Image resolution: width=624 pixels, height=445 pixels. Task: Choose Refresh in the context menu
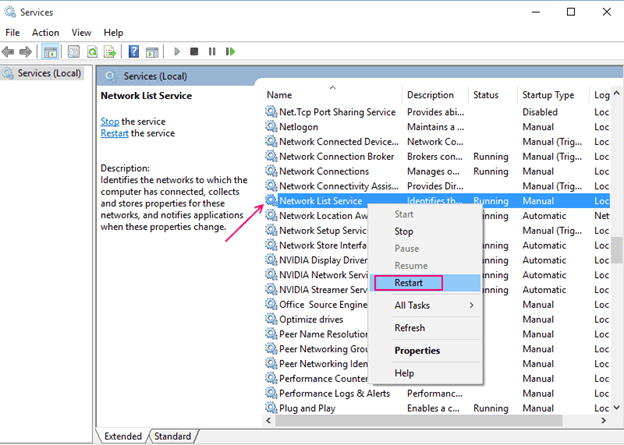click(425, 328)
